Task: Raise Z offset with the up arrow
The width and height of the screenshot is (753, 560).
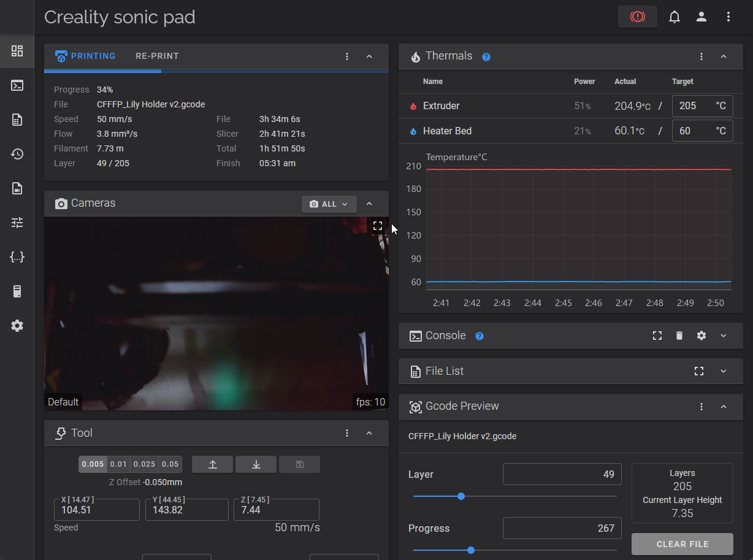Action: (213, 464)
